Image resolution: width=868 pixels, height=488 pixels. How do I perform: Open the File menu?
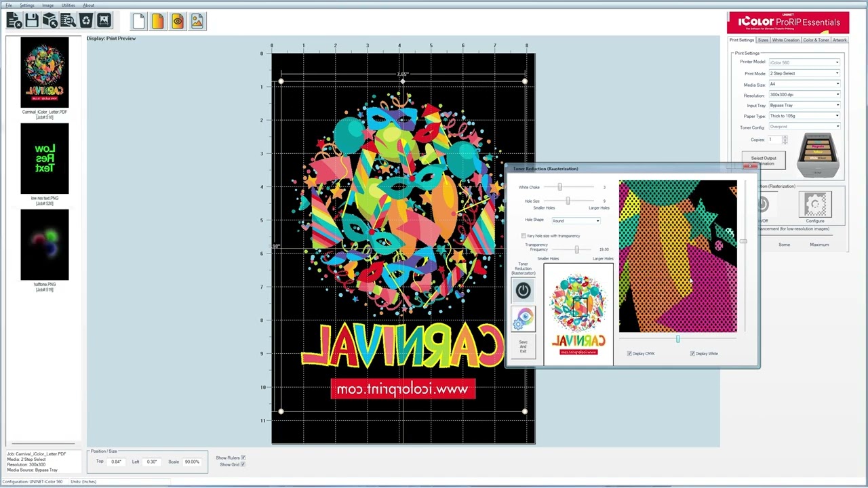(9, 5)
